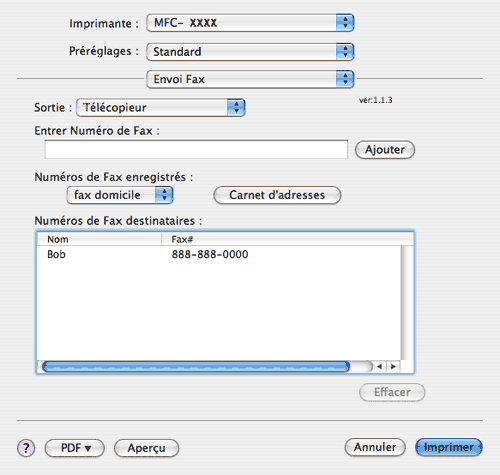This screenshot has width=500, height=475.
Task: Sort by the Fax# column header
Action: click(x=287, y=239)
